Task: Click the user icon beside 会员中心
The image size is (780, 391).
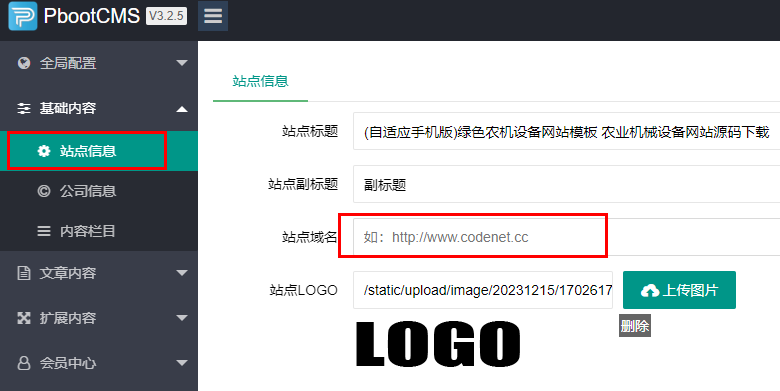Action: tap(24, 363)
